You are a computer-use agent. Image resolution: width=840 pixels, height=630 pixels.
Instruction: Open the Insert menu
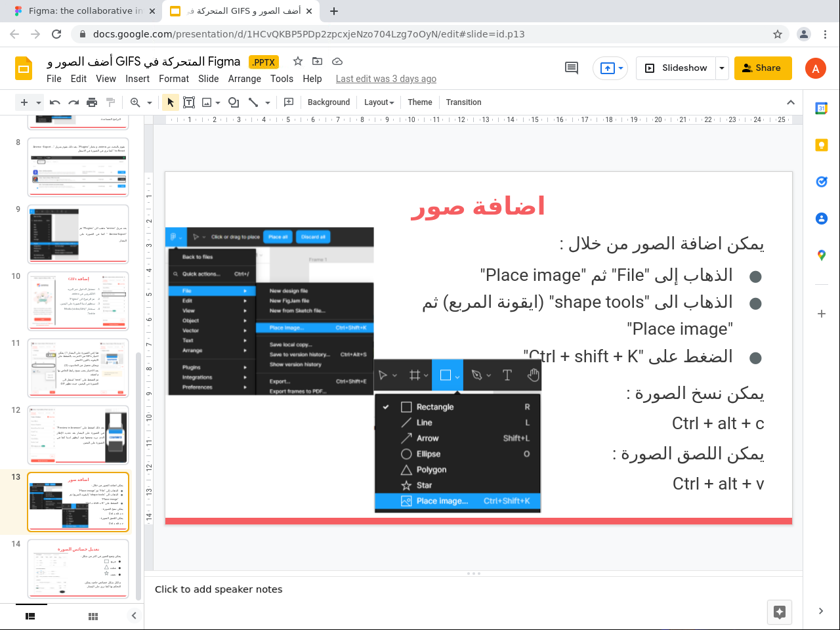[x=138, y=79]
